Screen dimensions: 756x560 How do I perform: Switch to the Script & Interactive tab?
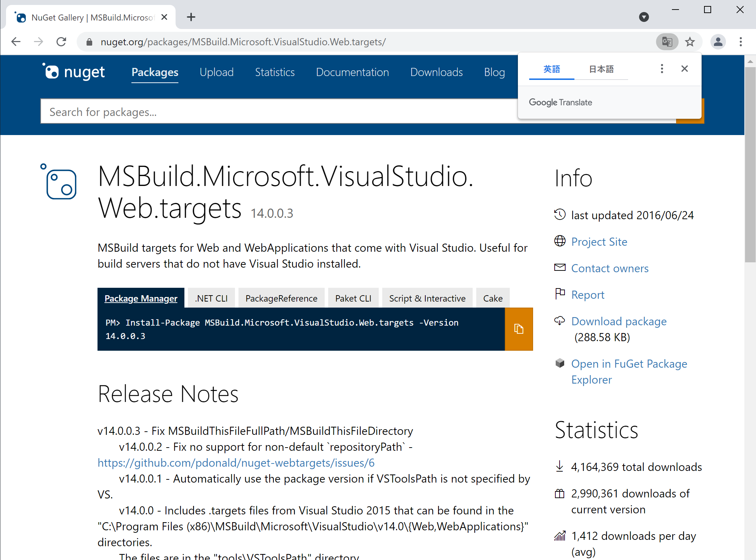pyautogui.click(x=427, y=298)
